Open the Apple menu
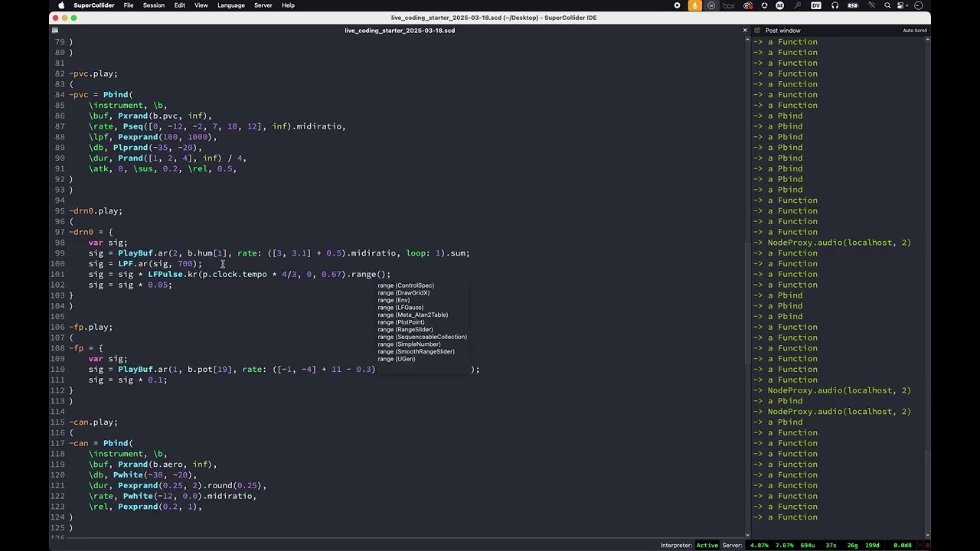 pyautogui.click(x=61, y=5)
